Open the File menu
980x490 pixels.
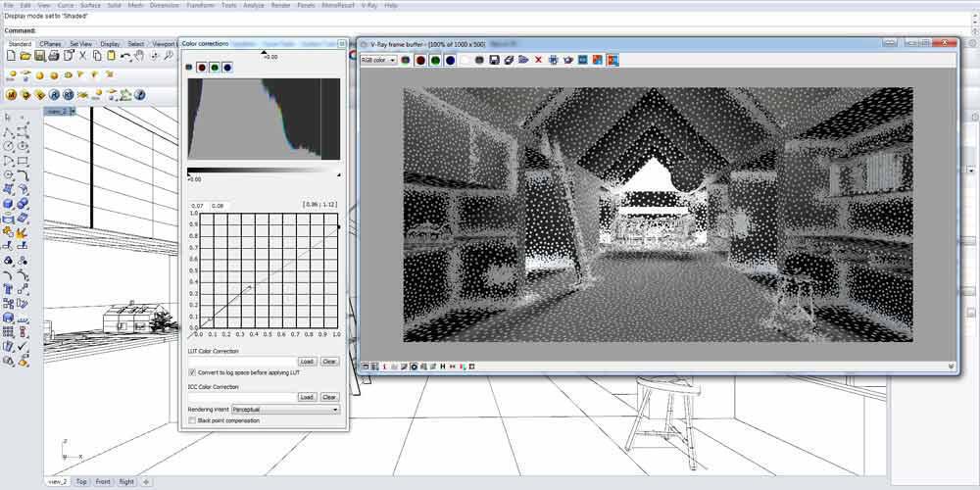[x=8, y=5]
